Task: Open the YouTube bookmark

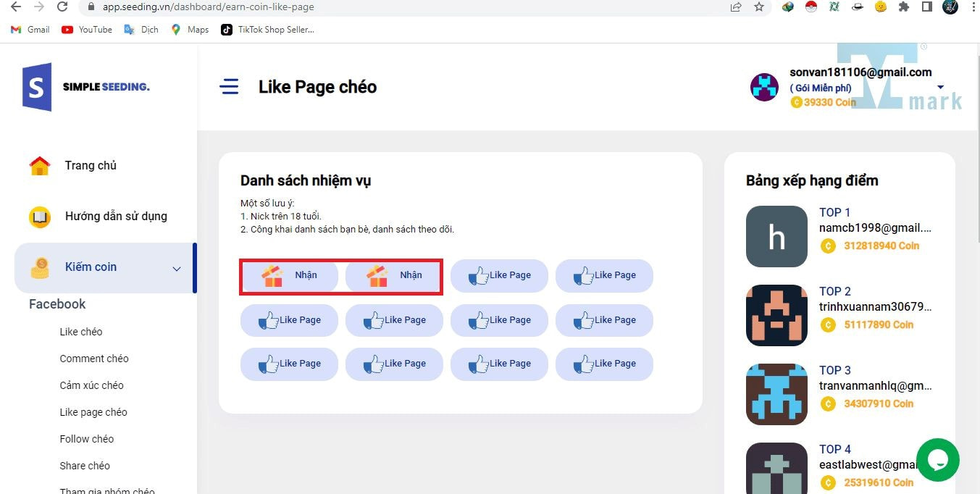Action: 87,30
